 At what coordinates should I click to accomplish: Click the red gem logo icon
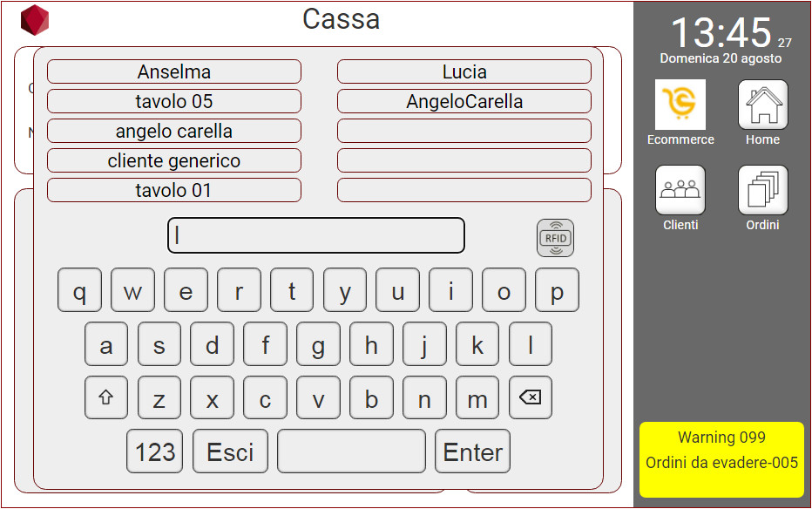[35, 20]
